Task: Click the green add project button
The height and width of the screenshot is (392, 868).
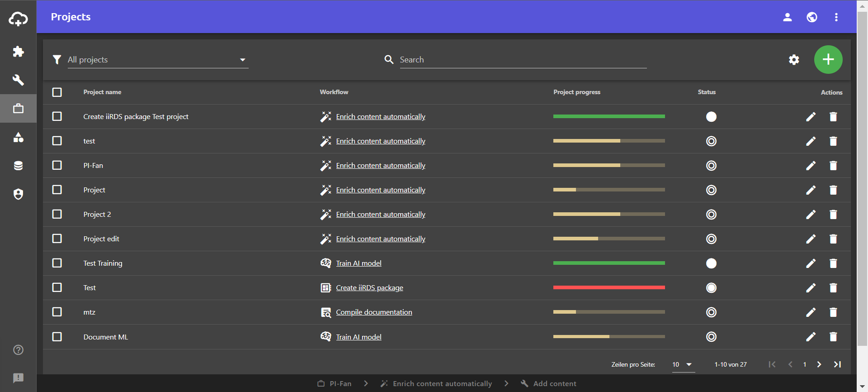Action: 828,59
